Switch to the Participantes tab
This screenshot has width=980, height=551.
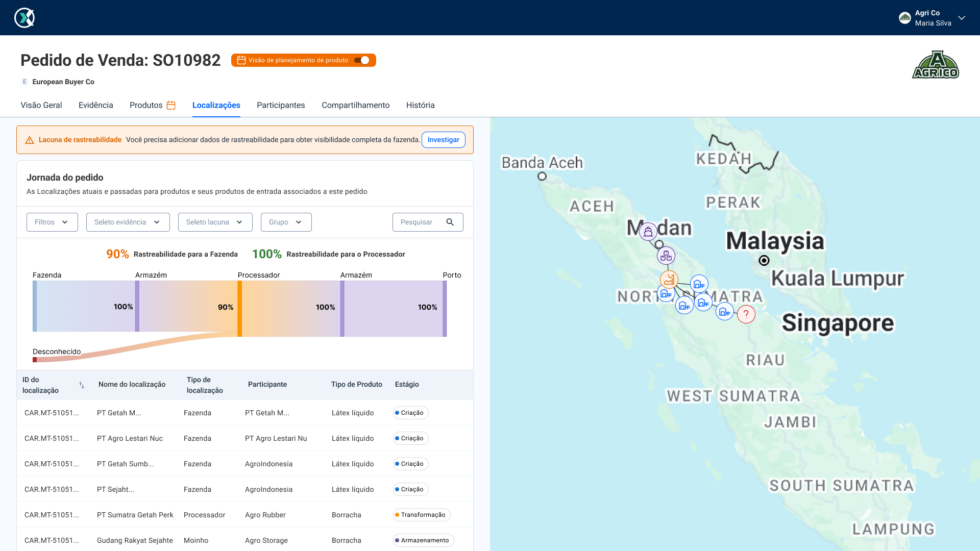[x=281, y=105]
